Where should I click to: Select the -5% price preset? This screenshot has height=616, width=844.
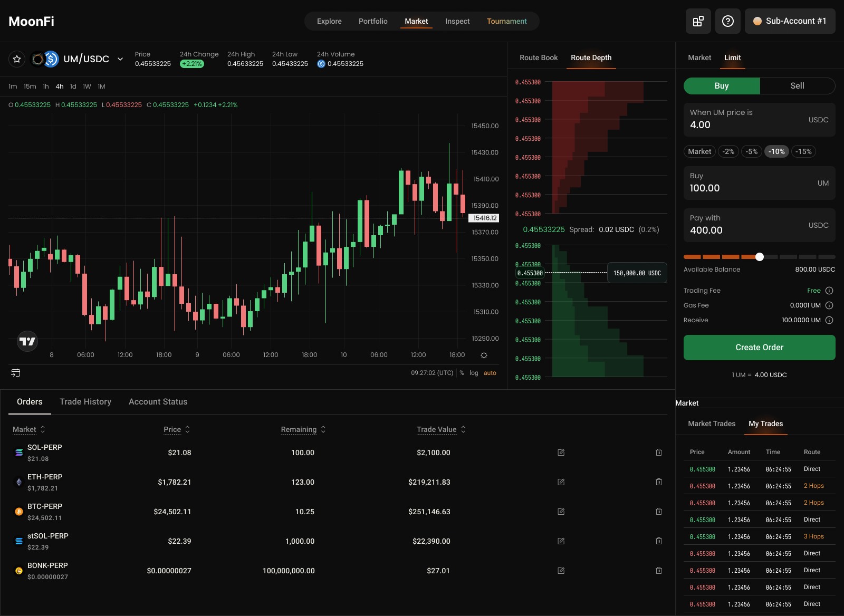[751, 151]
